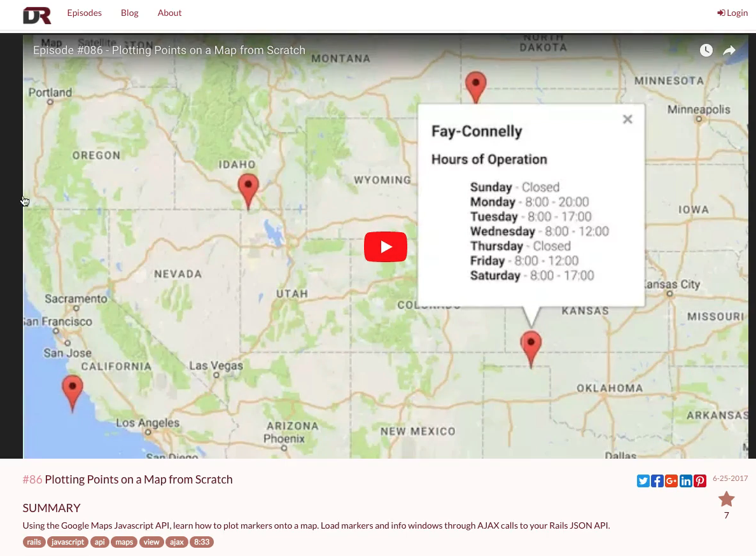Viewport: 756px width, 556px height.
Task: Click the Minneapolis label on the map
Action: coord(699,109)
